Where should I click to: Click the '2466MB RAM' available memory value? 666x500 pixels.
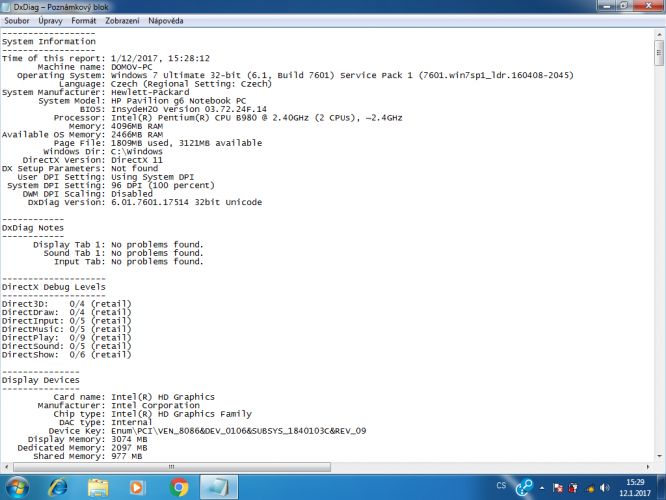[137, 135]
